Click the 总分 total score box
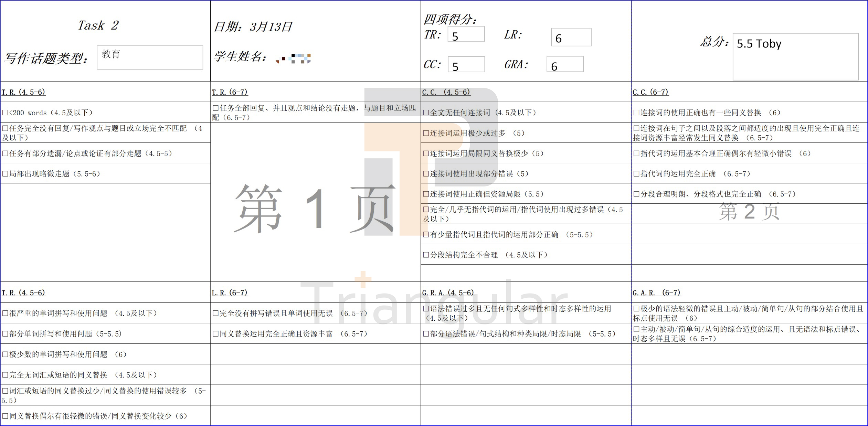This screenshot has width=868, height=426. [x=795, y=56]
